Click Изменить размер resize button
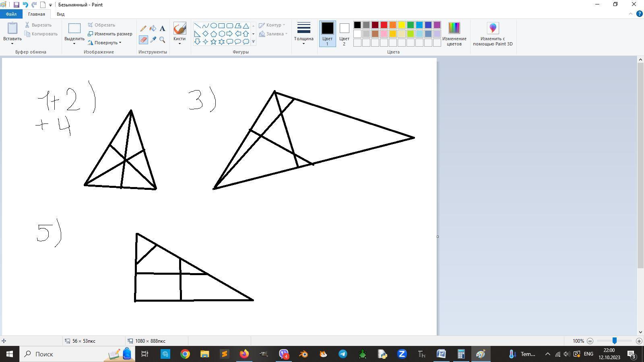 [x=110, y=34]
